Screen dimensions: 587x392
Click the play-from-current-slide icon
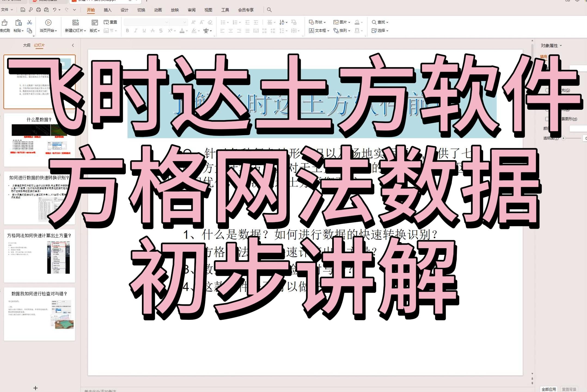tap(48, 23)
